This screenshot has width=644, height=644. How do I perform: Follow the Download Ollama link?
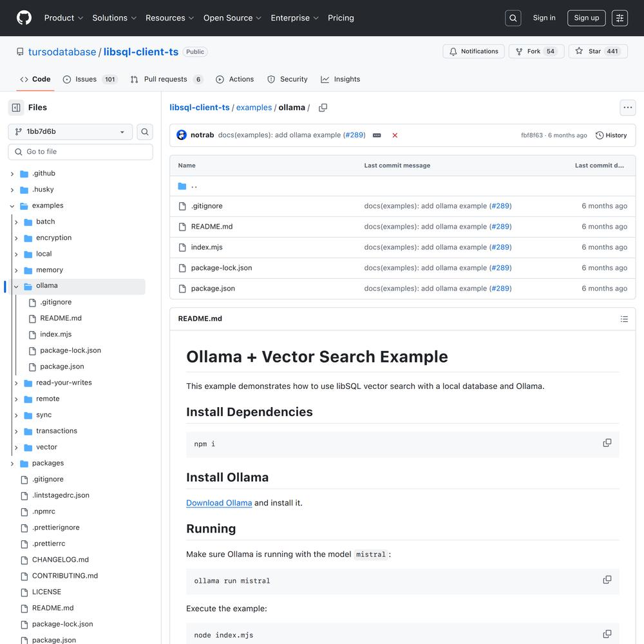coord(219,503)
